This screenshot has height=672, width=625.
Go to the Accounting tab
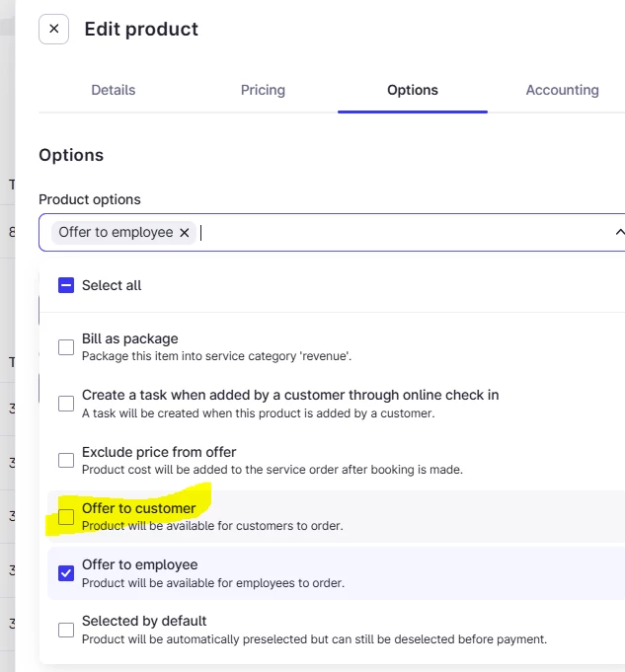(563, 90)
